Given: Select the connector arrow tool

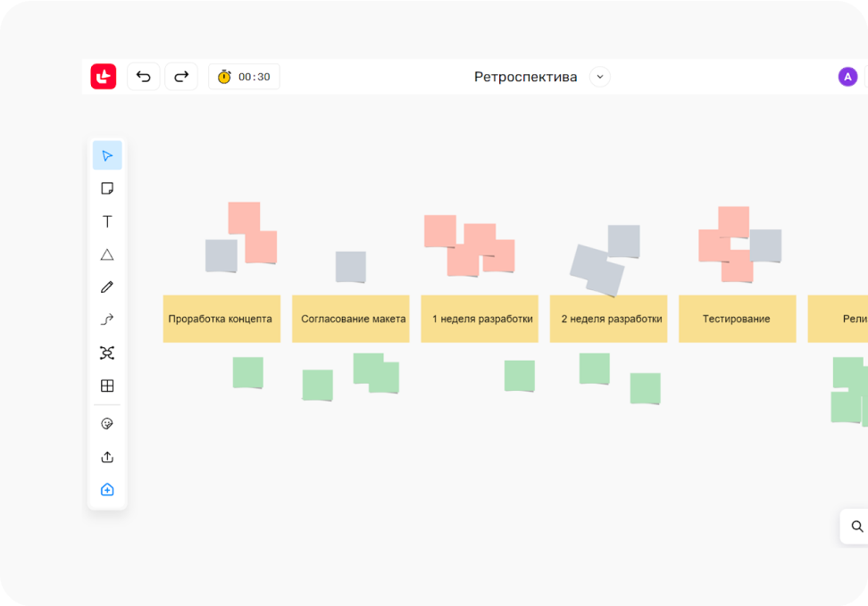Looking at the screenshot, I should point(107,320).
